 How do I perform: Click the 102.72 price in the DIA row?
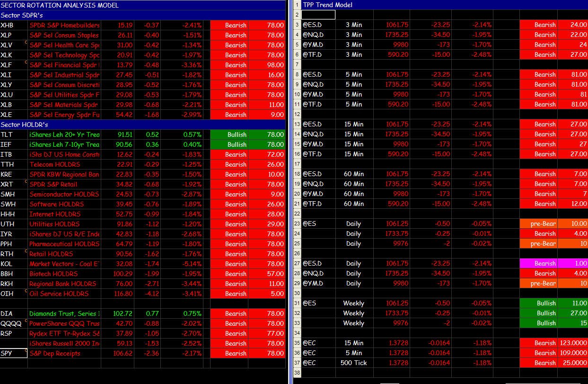[118, 313]
